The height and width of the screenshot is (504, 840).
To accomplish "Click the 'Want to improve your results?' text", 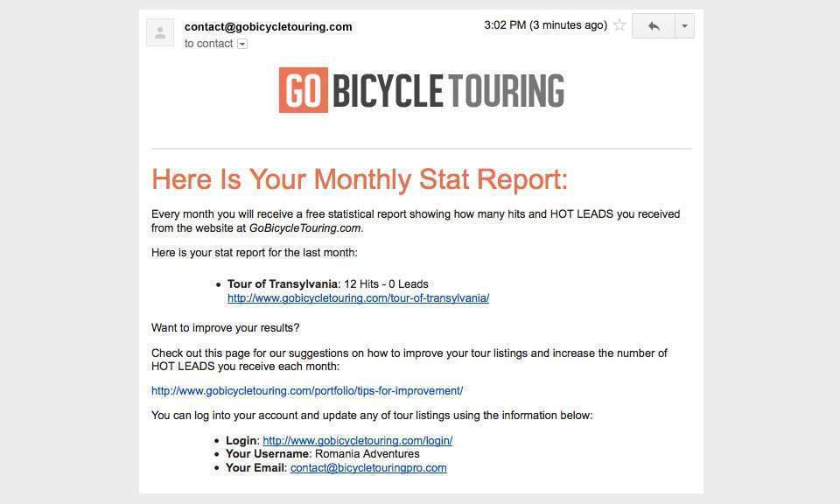I will click(225, 328).
